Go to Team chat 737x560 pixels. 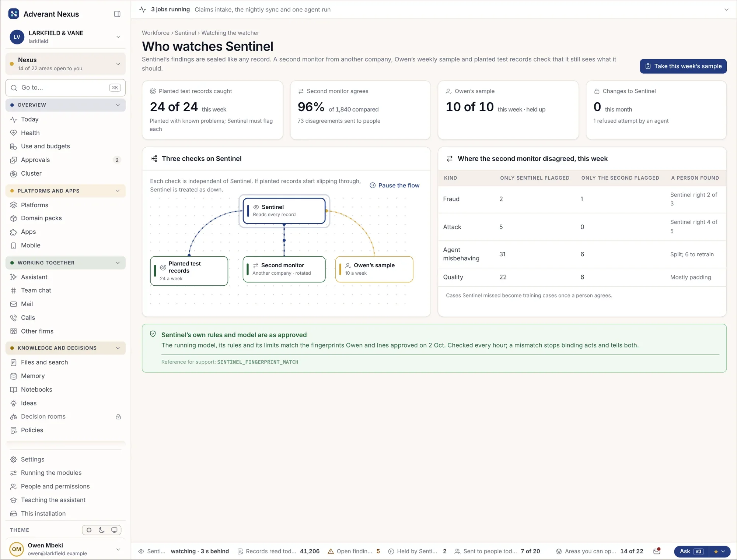pyautogui.click(x=66, y=291)
